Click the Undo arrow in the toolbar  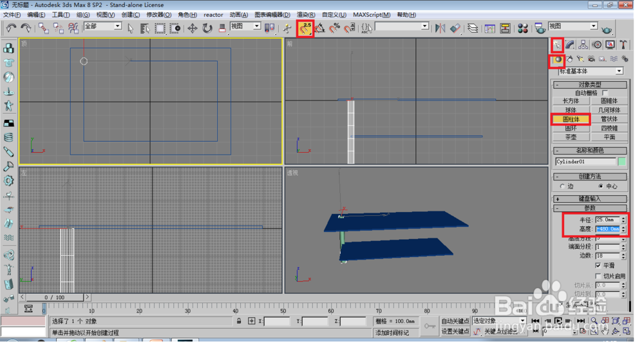(11, 28)
